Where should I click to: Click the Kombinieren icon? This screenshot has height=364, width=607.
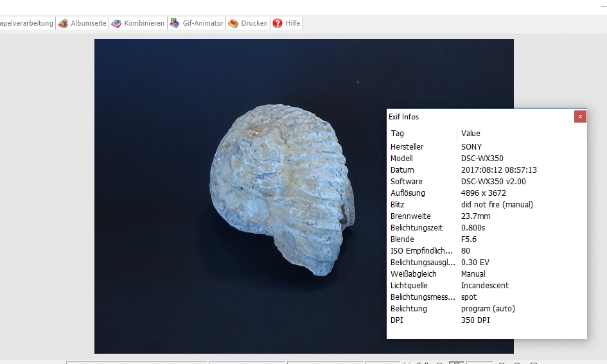[x=116, y=23]
